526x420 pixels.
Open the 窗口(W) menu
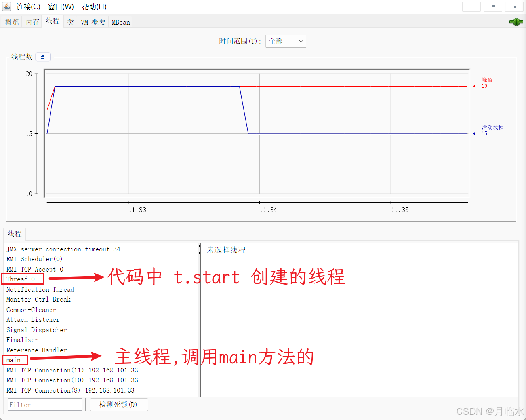pyautogui.click(x=61, y=7)
